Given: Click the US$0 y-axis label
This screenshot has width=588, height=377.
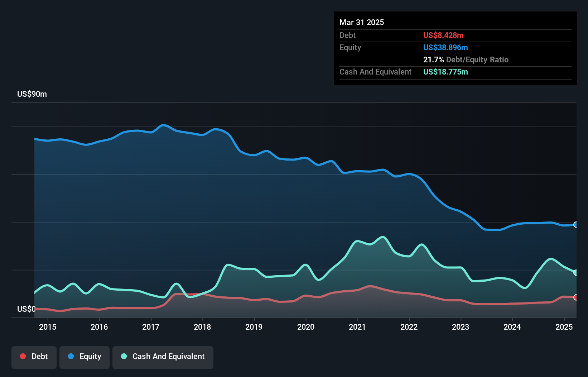Looking at the screenshot, I should point(26,309).
